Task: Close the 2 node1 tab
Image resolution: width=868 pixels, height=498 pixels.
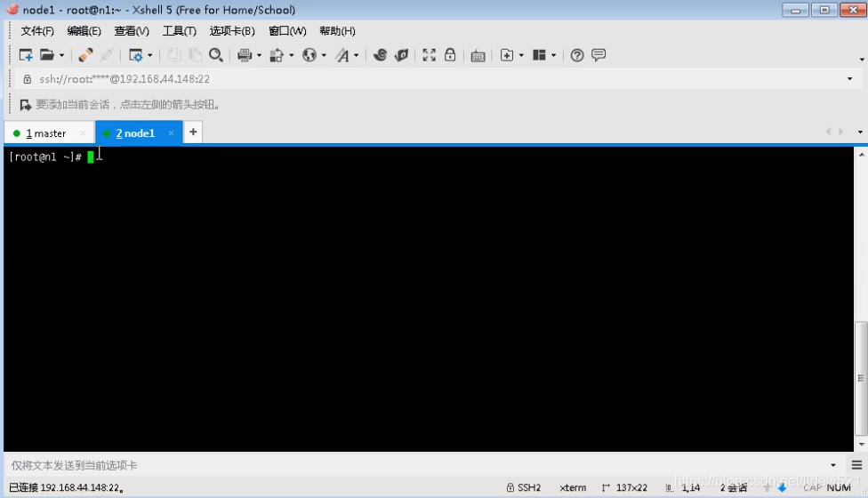Action: (x=171, y=133)
